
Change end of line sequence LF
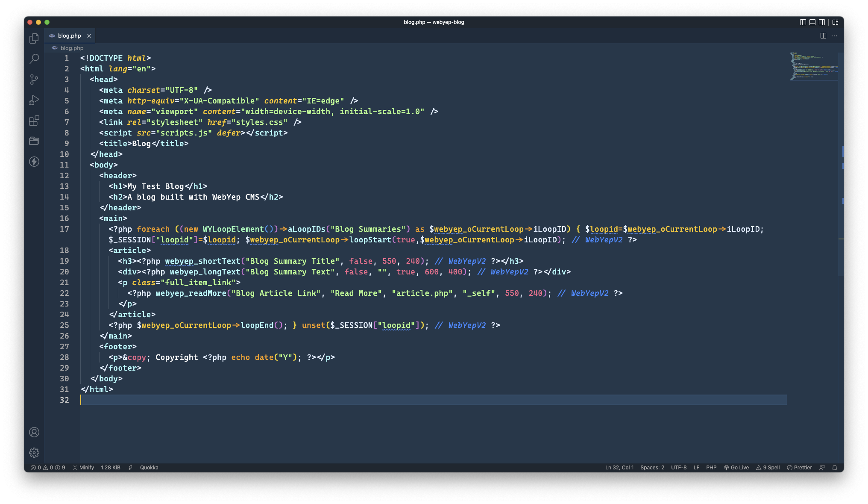696,468
